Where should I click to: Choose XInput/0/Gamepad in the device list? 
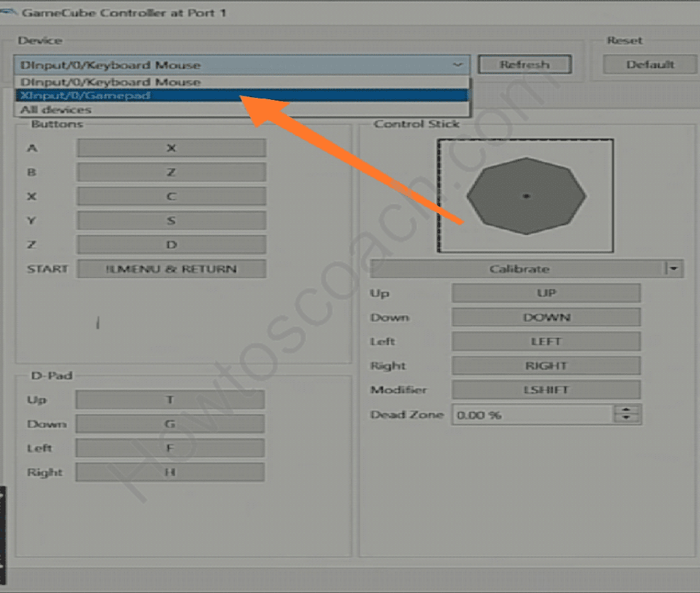pyautogui.click(x=243, y=96)
